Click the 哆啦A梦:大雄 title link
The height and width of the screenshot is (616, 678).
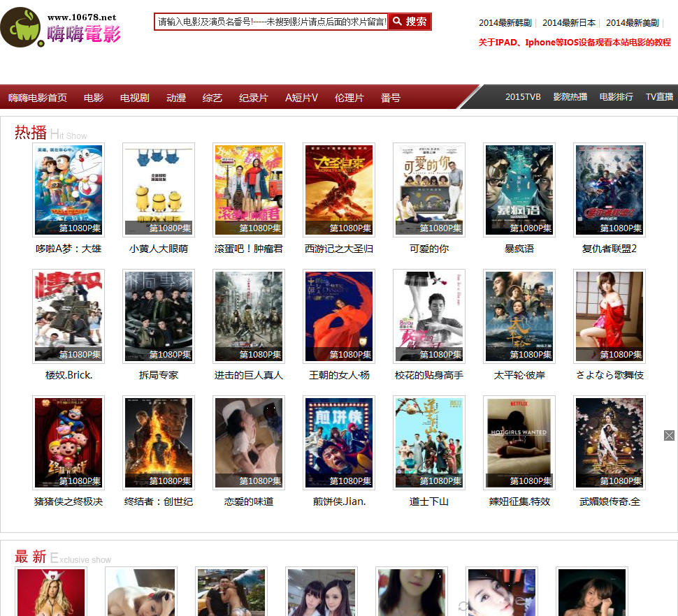(x=68, y=249)
